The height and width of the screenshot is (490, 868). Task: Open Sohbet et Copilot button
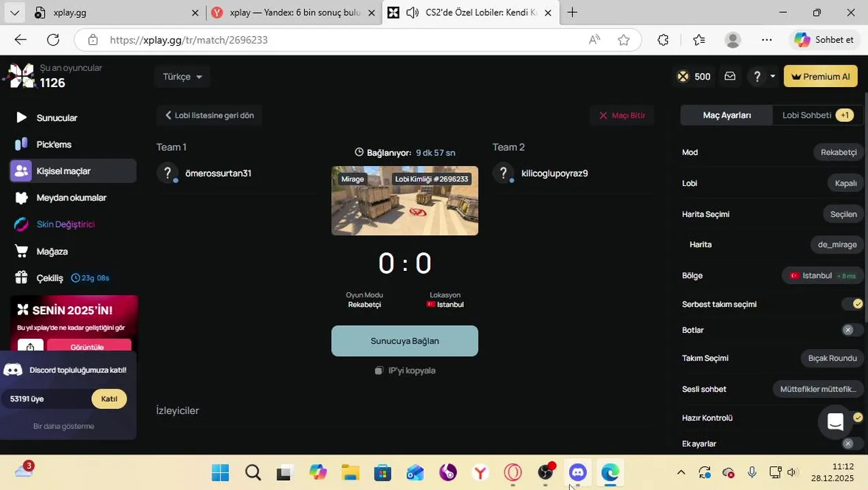pyautogui.click(x=824, y=40)
